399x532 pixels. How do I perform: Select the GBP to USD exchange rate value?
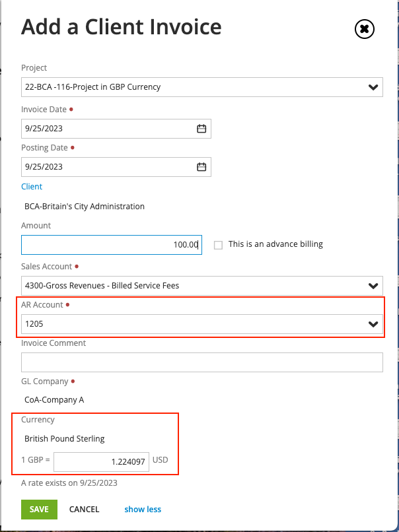pyautogui.click(x=101, y=461)
